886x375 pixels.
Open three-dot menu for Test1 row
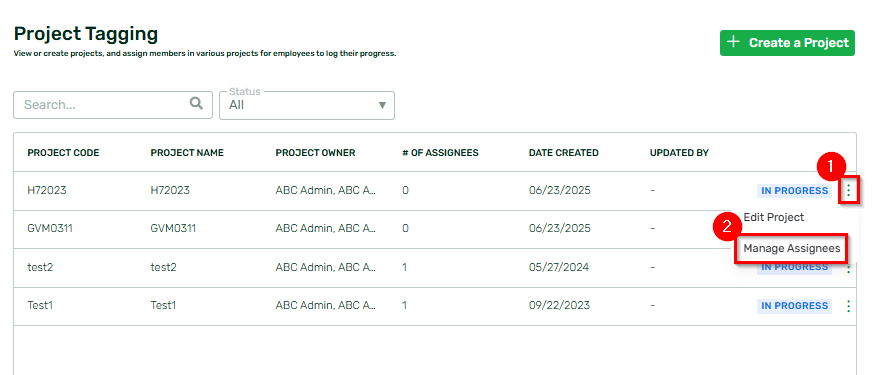coord(848,306)
